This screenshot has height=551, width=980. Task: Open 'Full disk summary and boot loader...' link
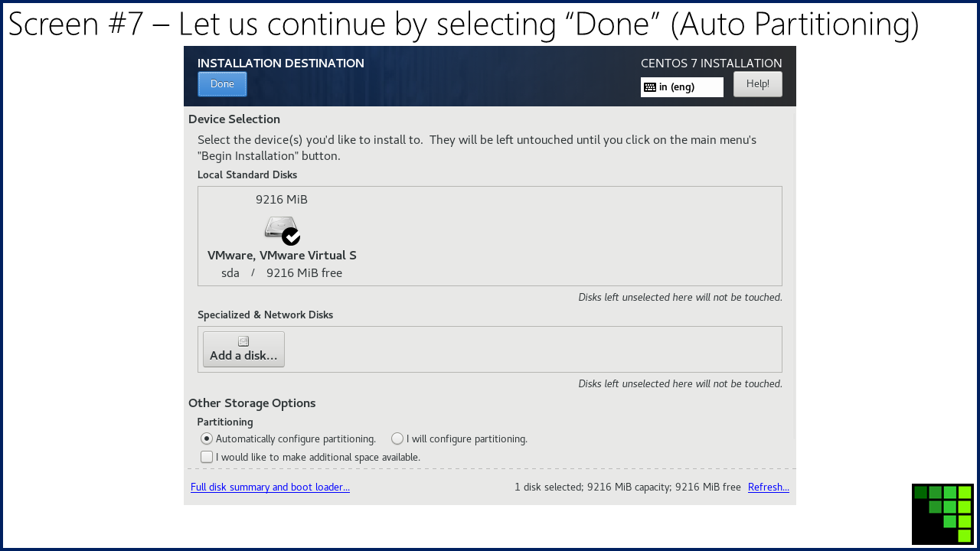click(270, 487)
